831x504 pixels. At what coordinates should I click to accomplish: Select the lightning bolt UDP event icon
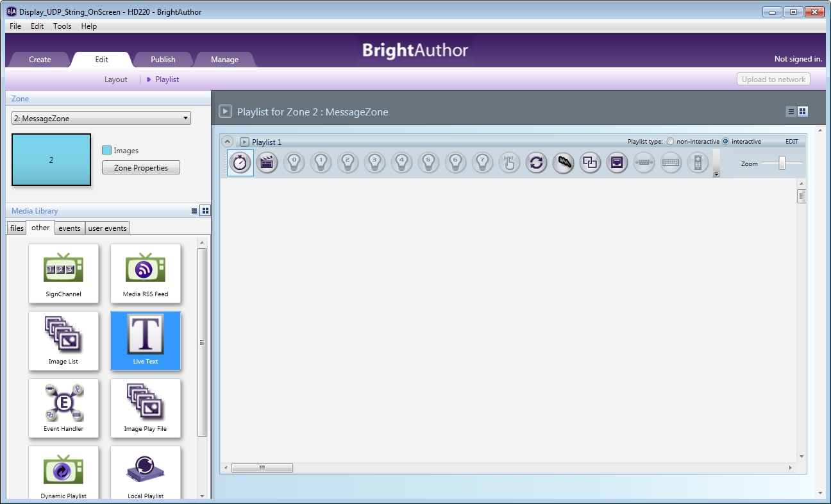[x=564, y=163]
